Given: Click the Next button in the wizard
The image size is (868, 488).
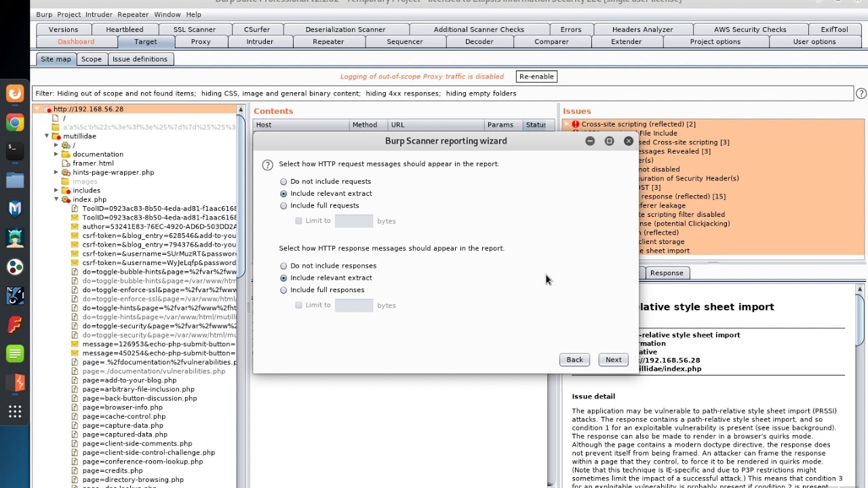Looking at the screenshot, I should [x=613, y=360].
